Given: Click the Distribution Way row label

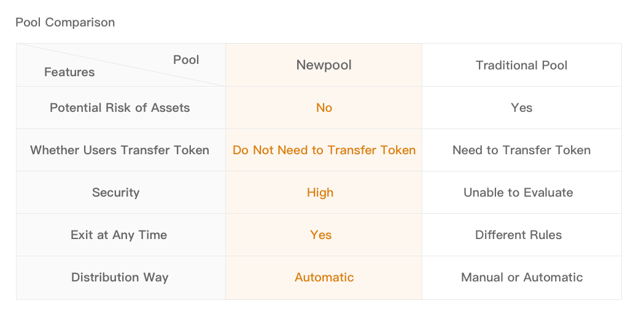Looking at the screenshot, I should (120, 277).
